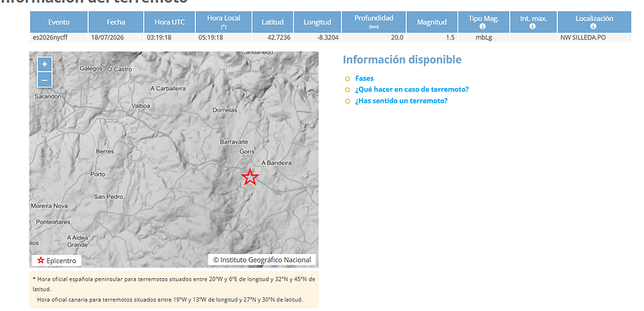Select magnitude type mbLg cell
Screen dimensions: 644x311
[483, 37]
